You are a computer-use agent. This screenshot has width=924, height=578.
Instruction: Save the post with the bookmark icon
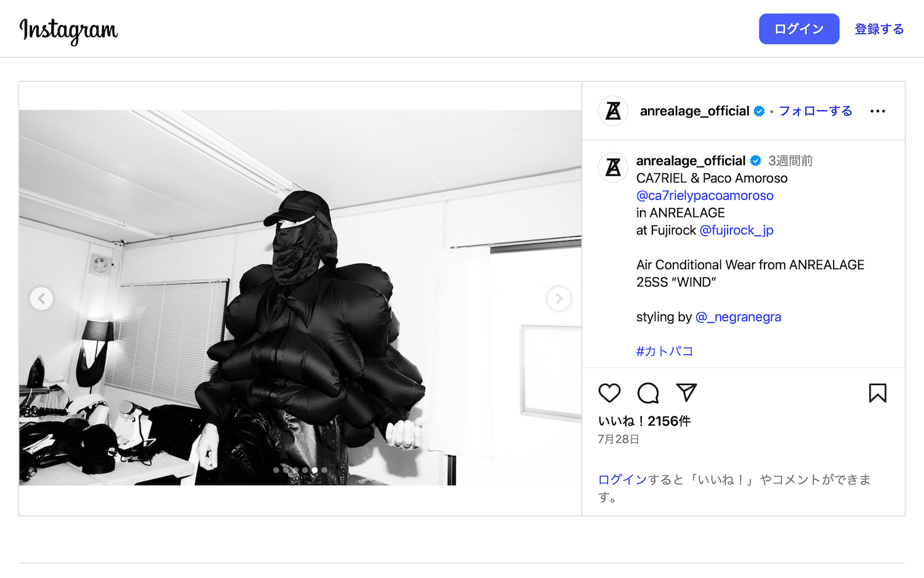click(878, 393)
